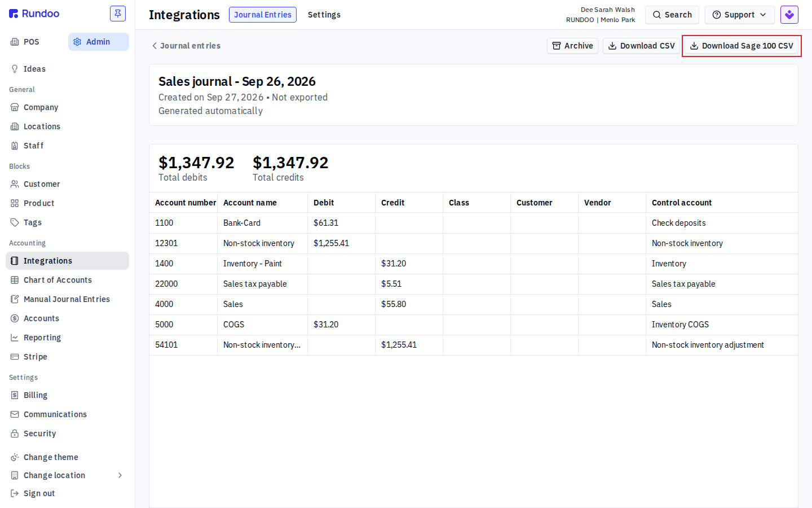The image size is (812, 508).
Task: Click the Stripe card icon
Action: [15, 357]
